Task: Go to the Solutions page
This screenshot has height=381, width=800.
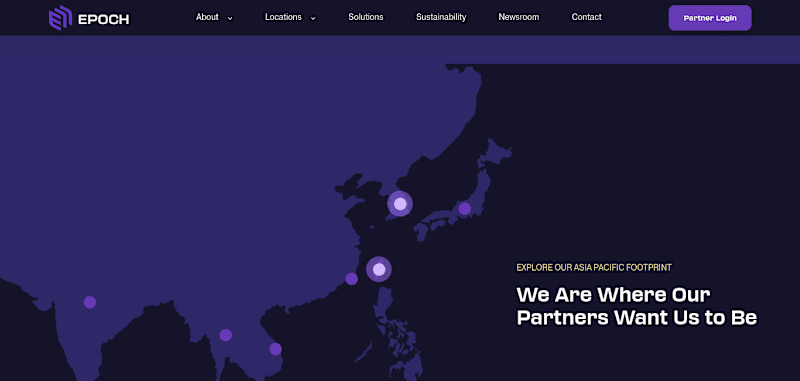Action: [366, 17]
